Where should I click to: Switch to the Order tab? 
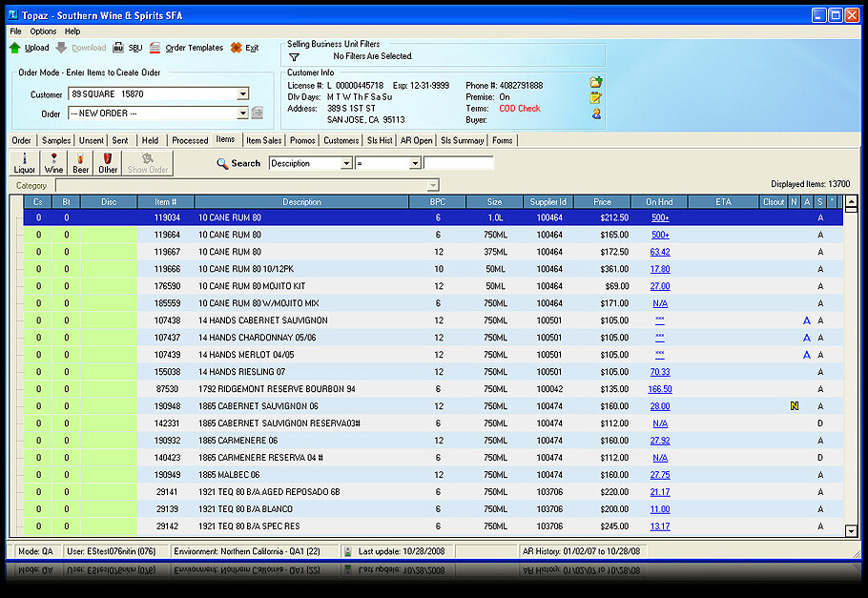22,140
